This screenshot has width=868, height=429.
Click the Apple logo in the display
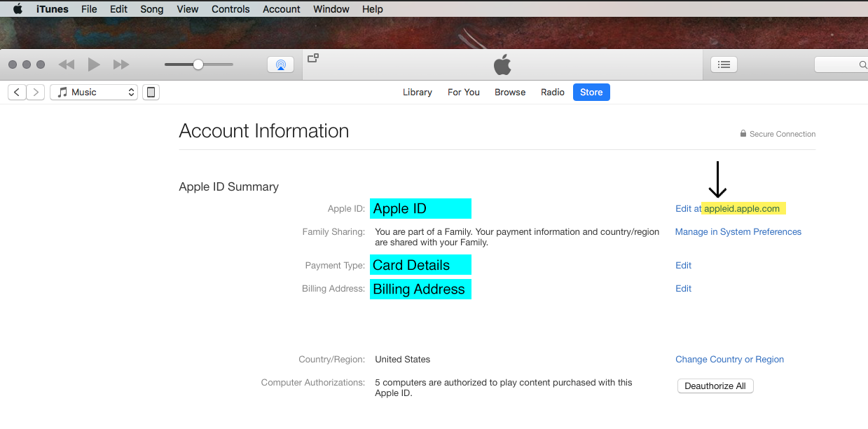click(502, 65)
